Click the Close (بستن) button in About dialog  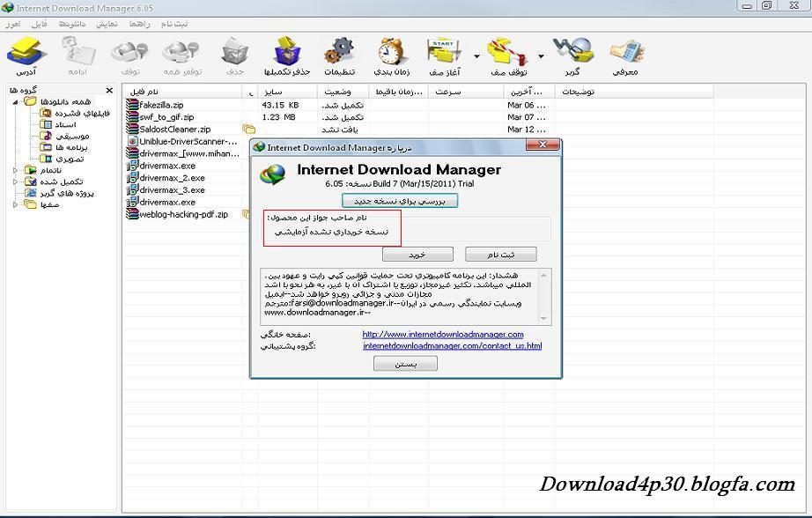point(405,364)
